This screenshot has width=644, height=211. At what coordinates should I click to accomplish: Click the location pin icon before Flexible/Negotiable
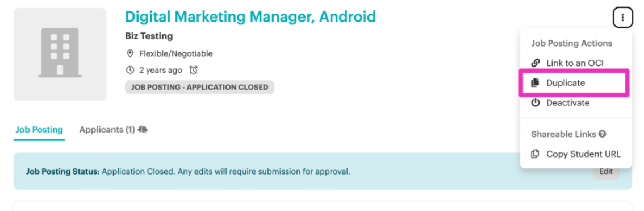[x=130, y=54]
